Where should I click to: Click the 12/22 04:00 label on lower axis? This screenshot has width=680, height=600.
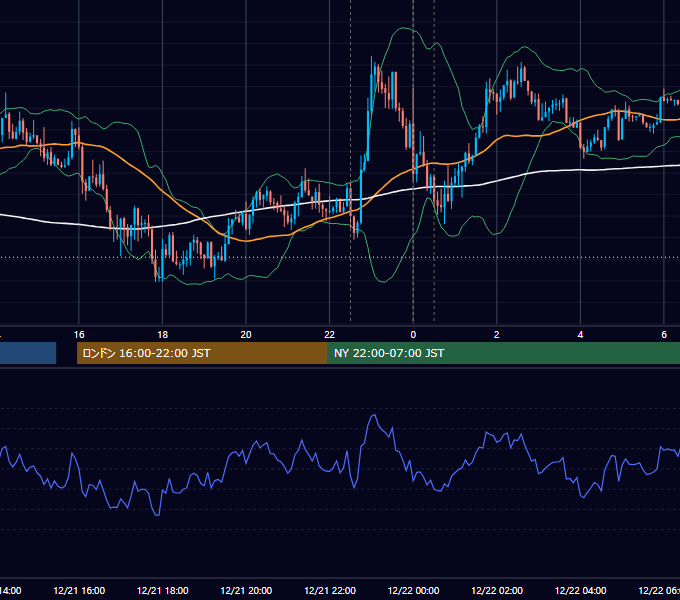pyautogui.click(x=581, y=591)
